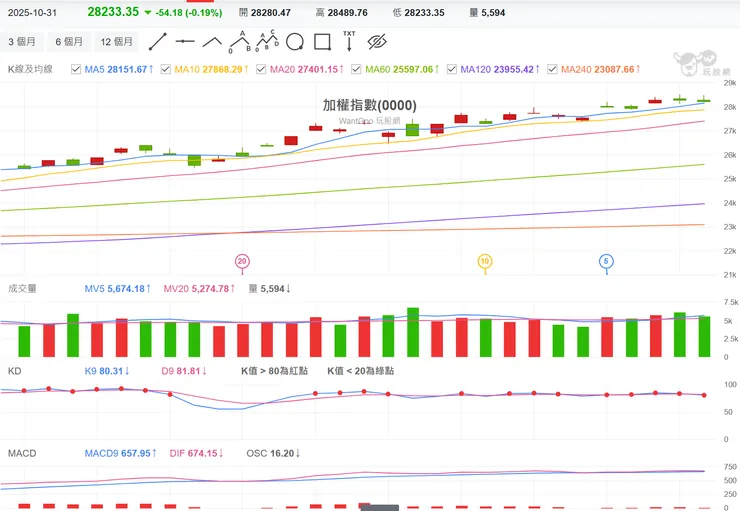Click the MACD indicator label
Image resolution: width=740 pixels, height=511 pixels.
[x=22, y=453]
